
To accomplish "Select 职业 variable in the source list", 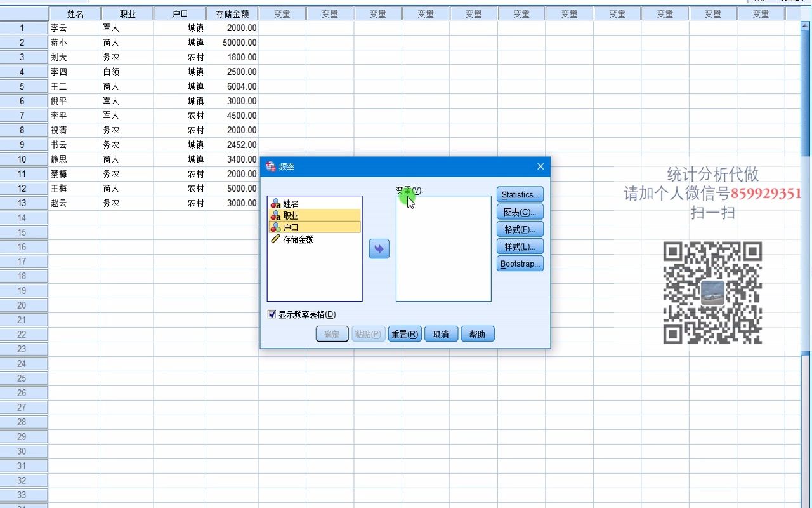I will point(315,215).
